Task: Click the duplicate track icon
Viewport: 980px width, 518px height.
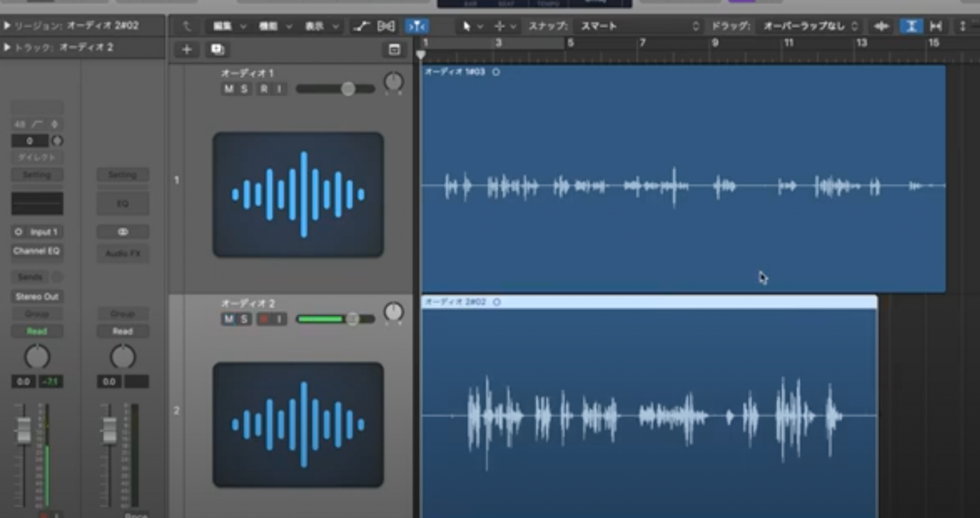Action: 217,49
